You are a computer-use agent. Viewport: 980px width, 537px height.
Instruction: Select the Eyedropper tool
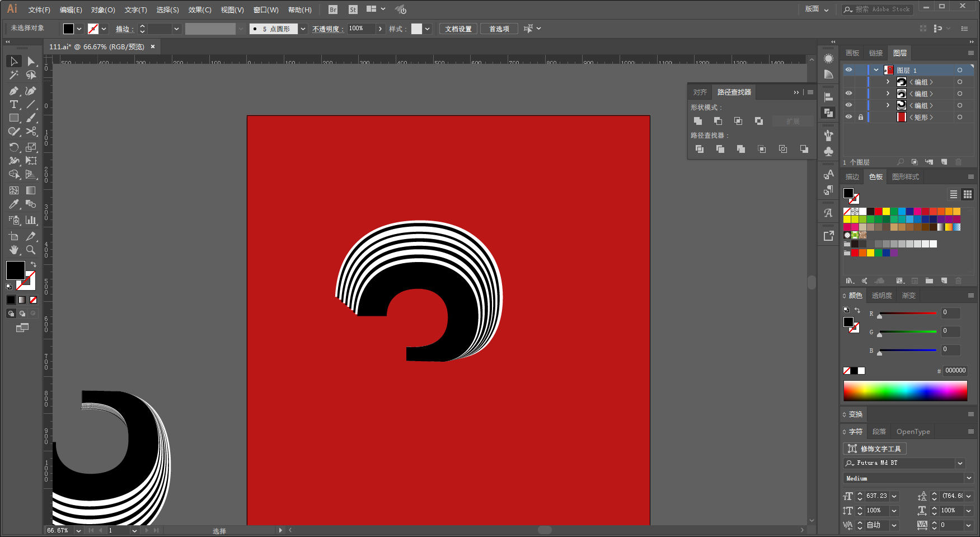14,204
